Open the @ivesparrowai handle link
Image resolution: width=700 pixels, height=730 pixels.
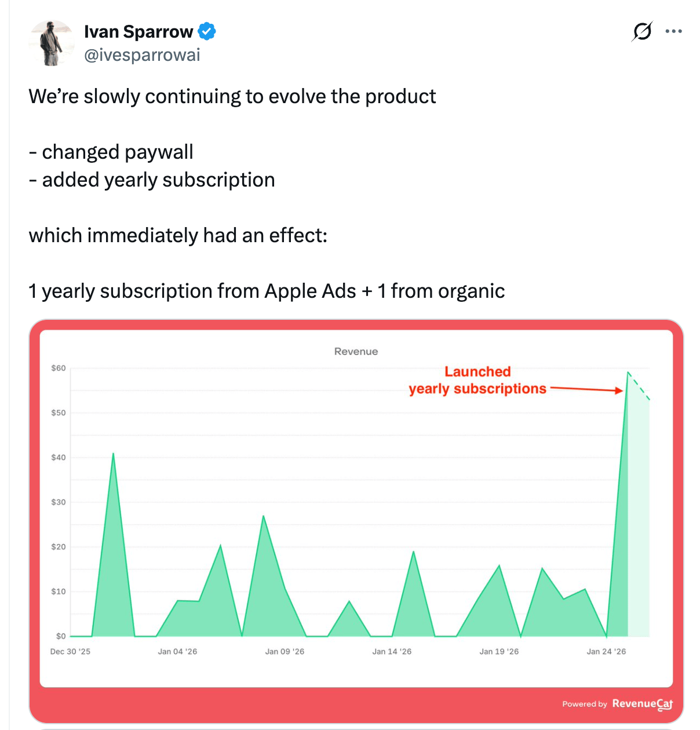tap(142, 55)
